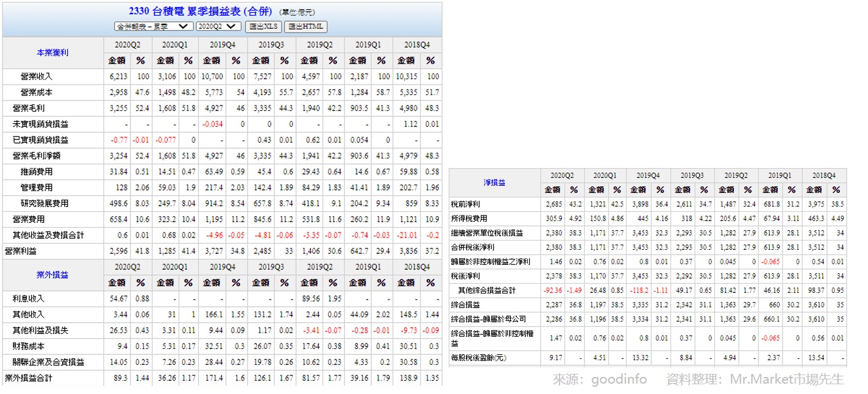Click the 54.67 利息收入 value
Screen dimensions: 868x394
(117, 299)
